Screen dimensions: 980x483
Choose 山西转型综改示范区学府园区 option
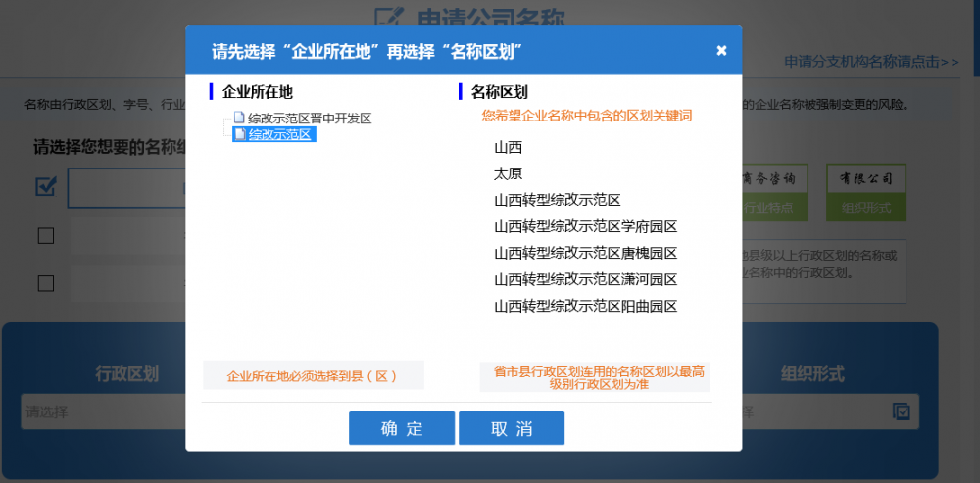click(586, 227)
